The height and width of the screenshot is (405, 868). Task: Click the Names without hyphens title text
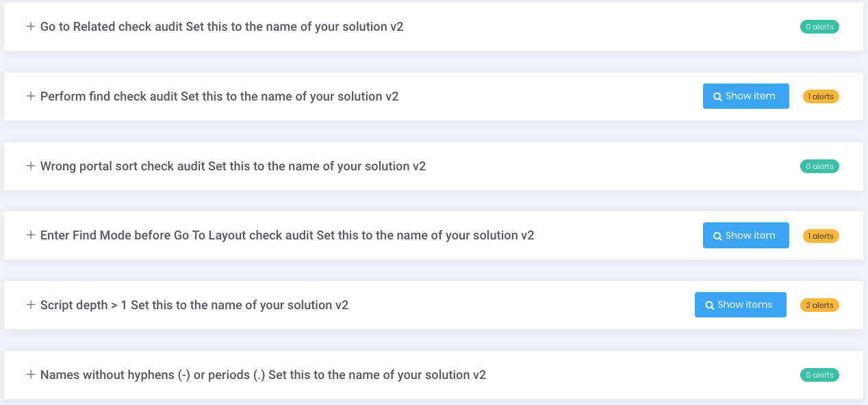click(263, 375)
